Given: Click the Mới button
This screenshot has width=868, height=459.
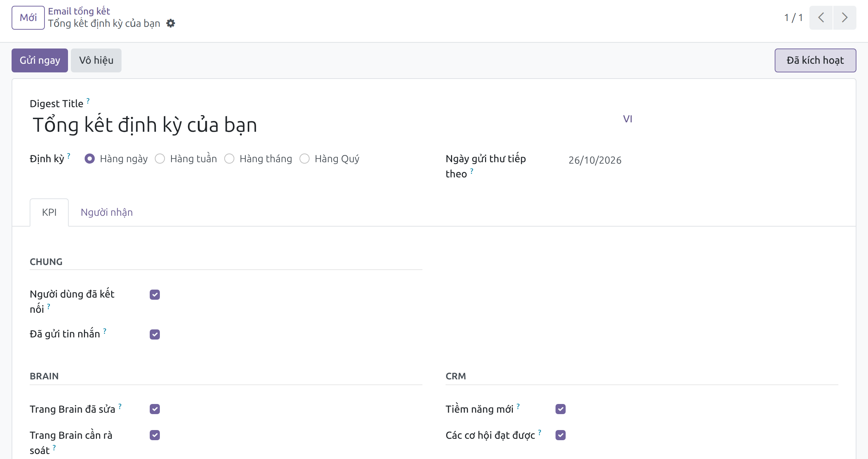Looking at the screenshot, I should (x=28, y=18).
